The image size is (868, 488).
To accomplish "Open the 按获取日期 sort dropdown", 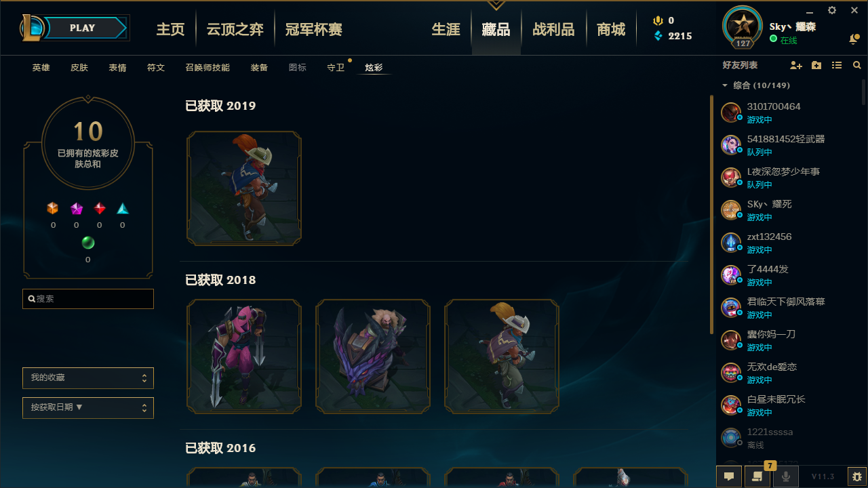I will [x=88, y=408].
